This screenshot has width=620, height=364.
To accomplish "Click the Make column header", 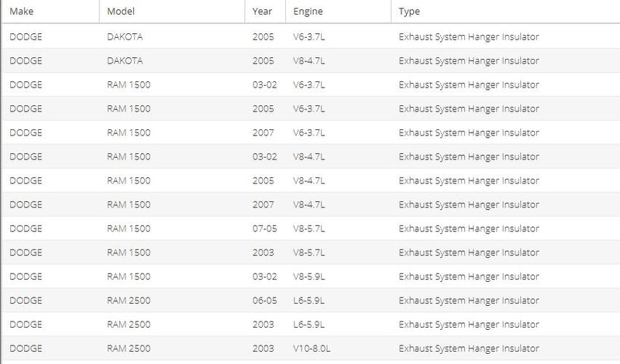I will click(50, 11).
